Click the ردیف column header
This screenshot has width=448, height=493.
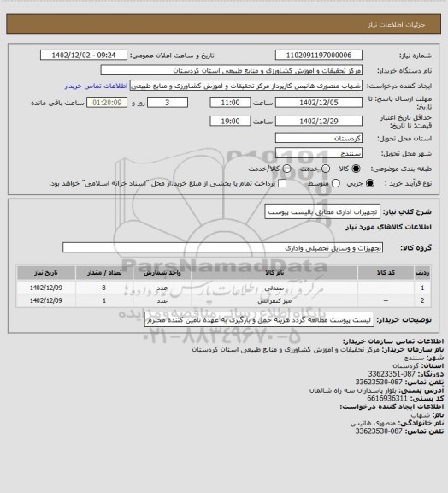(422, 273)
